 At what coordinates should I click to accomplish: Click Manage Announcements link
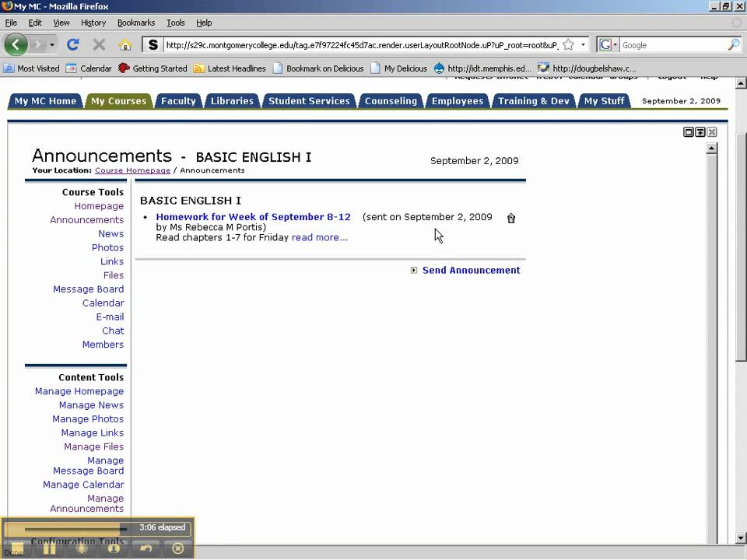point(86,503)
